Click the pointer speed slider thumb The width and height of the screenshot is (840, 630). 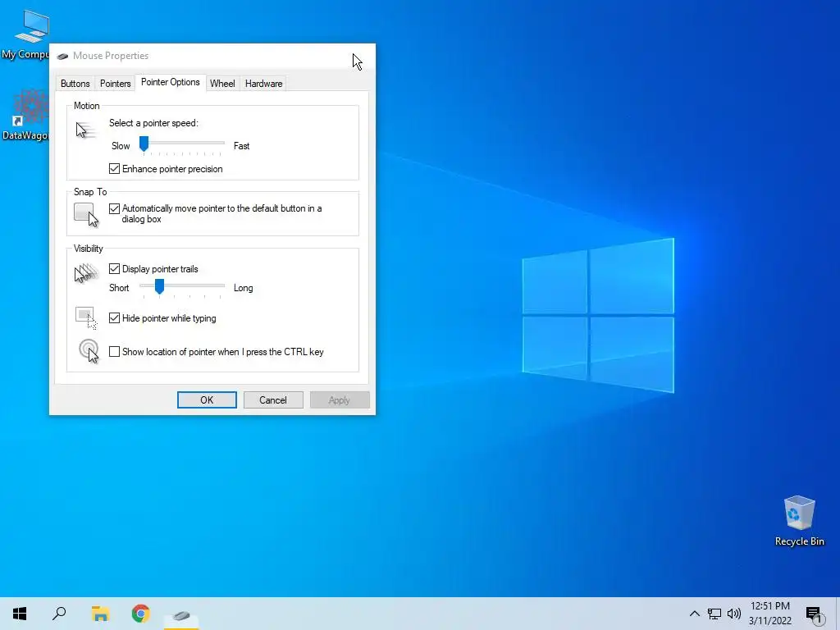144,144
